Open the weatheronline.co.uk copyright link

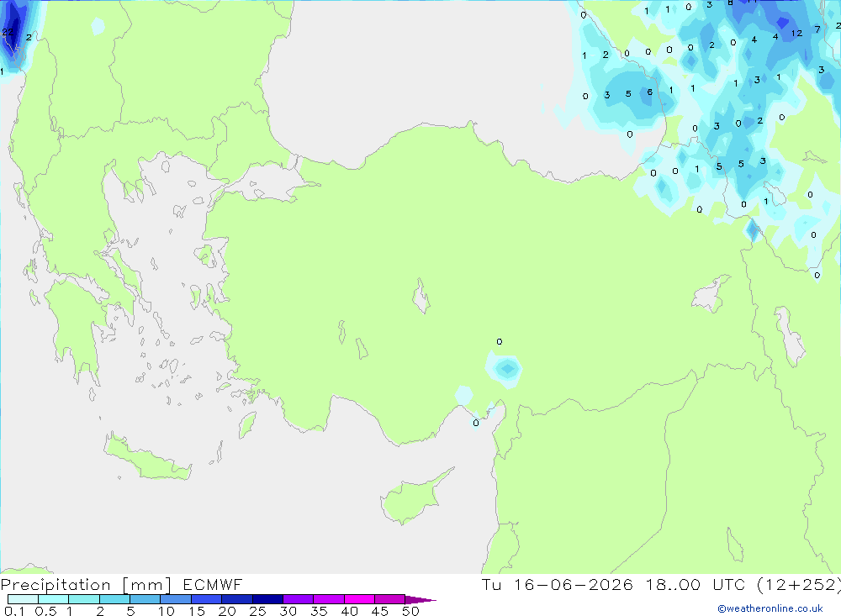pos(770,608)
